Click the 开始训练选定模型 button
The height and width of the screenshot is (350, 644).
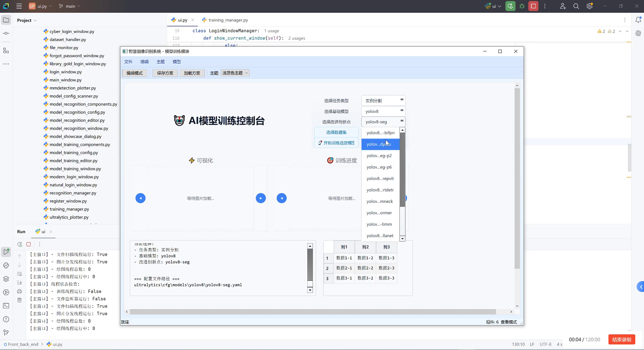click(x=336, y=143)
